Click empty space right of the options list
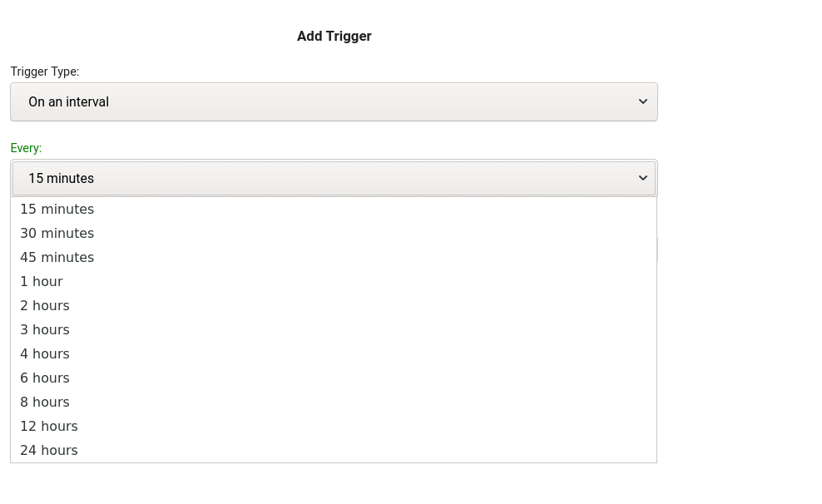The image size is (822, 504). (x=739, y=333)
